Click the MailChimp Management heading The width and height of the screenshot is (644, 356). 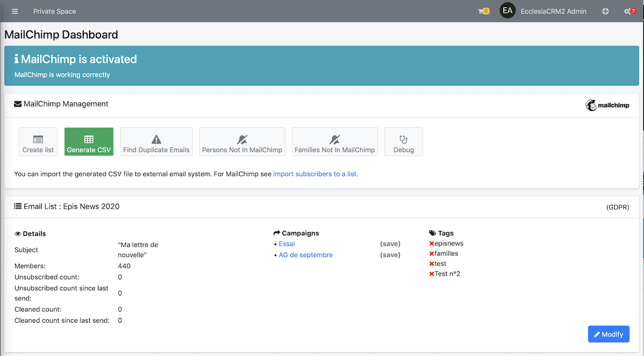61,104
